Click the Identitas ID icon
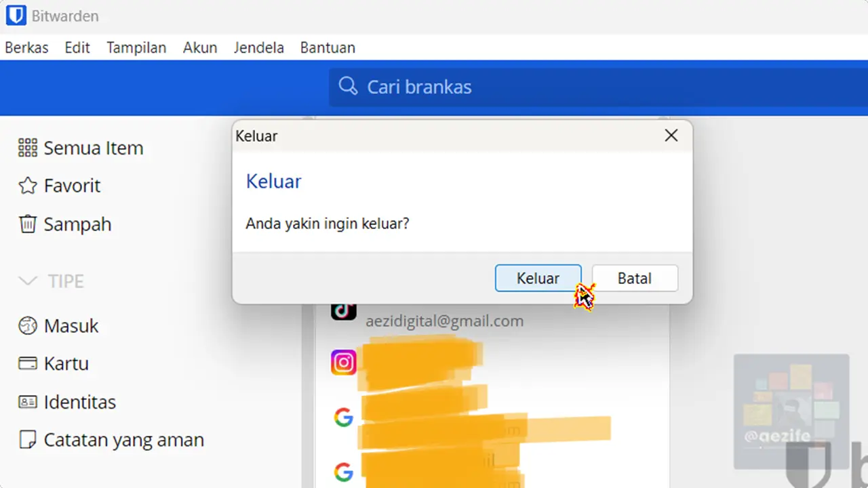This screenshot has width=868, height=488. pyautogui.click(x=28, y=402)
